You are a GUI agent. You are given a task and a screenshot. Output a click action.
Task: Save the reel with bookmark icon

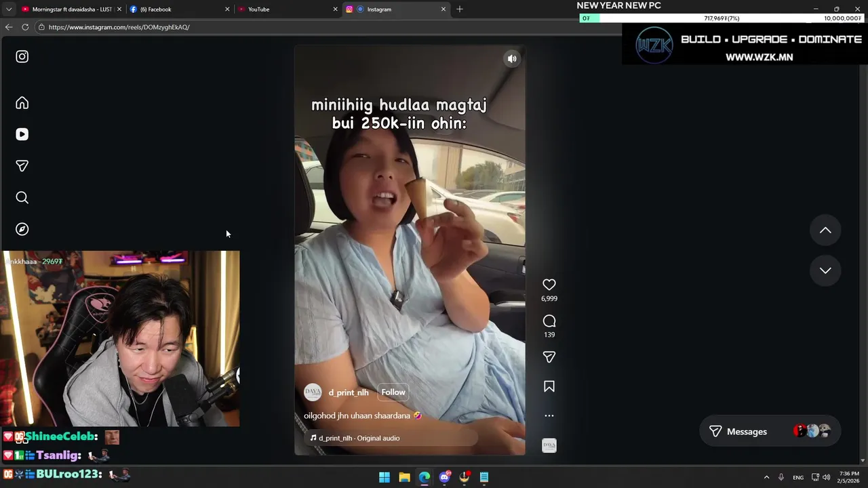(x=549, y=386)
